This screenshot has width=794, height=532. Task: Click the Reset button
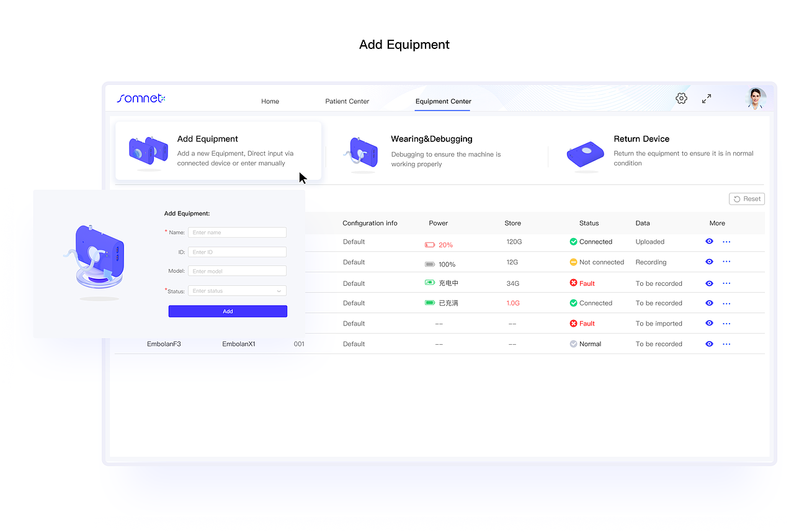click(747, 199)
